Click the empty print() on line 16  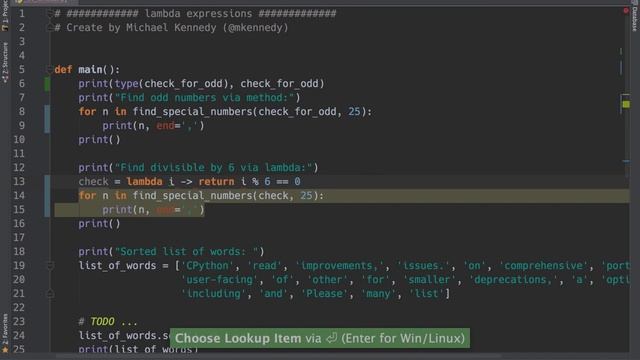99,224
